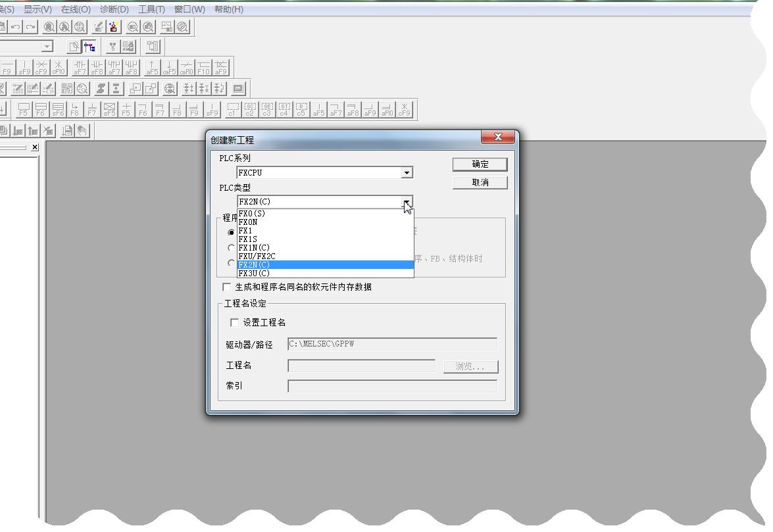The width and height of the screenshot is (773, 532).
Task: Click the sF5 ladder toolbar icon
Action: [x=109, y=109]
